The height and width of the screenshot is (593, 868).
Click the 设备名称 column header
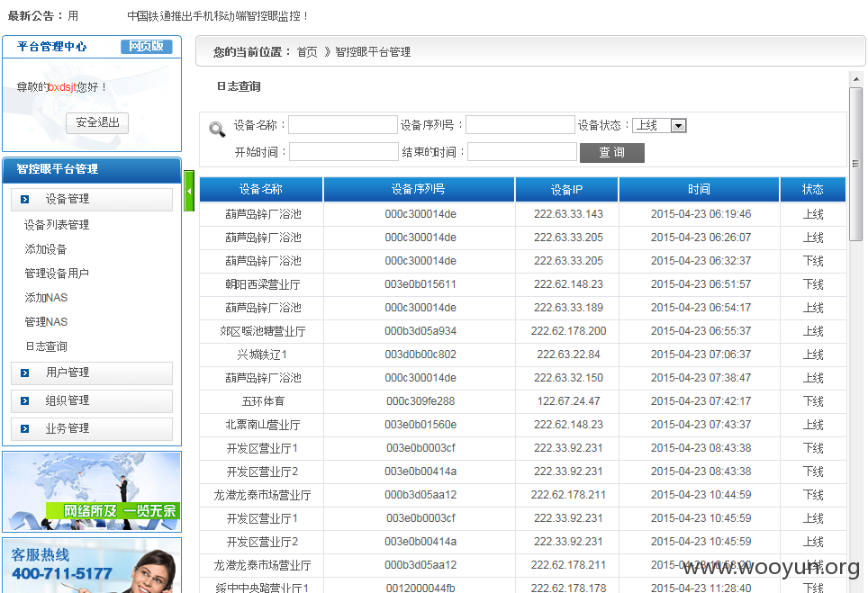point(261,189)
